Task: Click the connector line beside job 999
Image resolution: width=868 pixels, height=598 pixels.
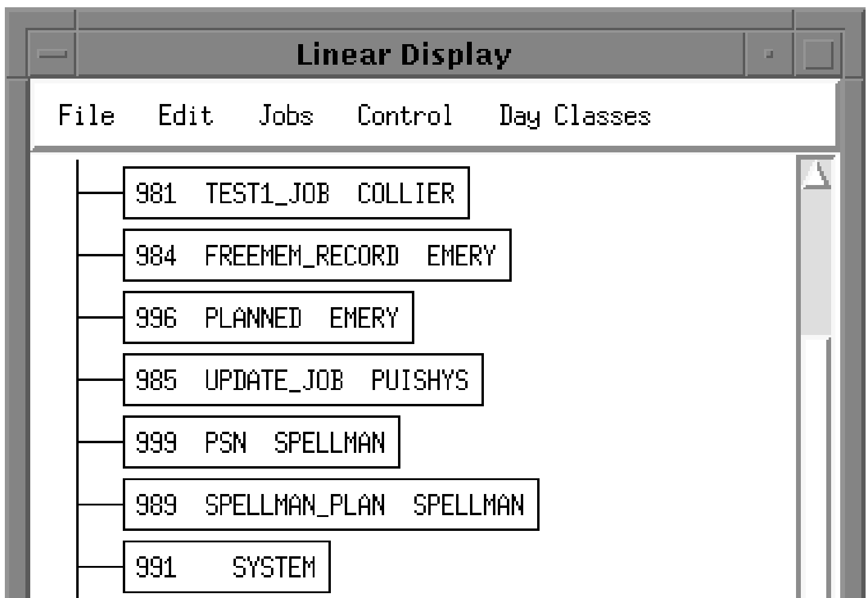Action: (100, 442)
